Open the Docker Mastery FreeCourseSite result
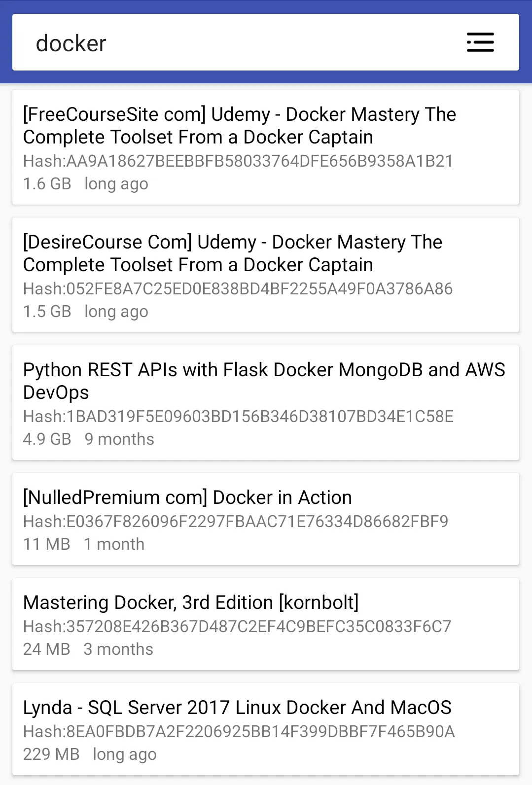 pos(239,126)
